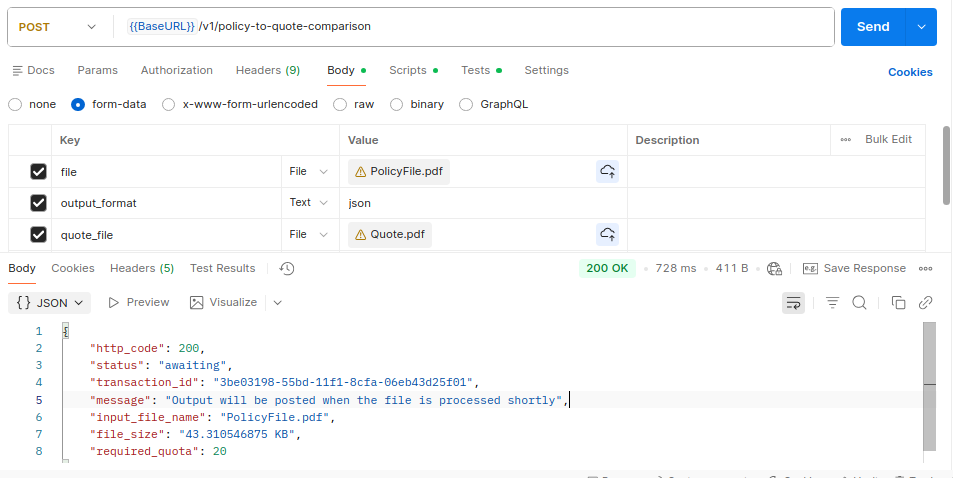Click the PolicyFile.pdf file chip
Screen dimensions: 957x478
pos(399,172)
